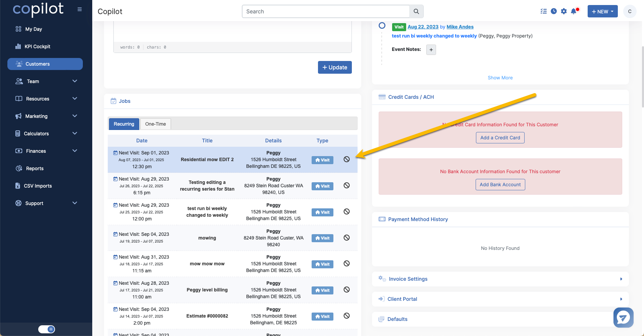Click the Visit button for Peggy level billing

coord(322,290)
